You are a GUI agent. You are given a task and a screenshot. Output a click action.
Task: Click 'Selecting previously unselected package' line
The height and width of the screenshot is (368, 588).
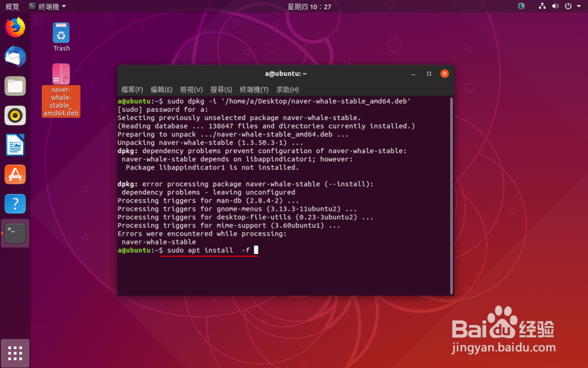(239, 118)
